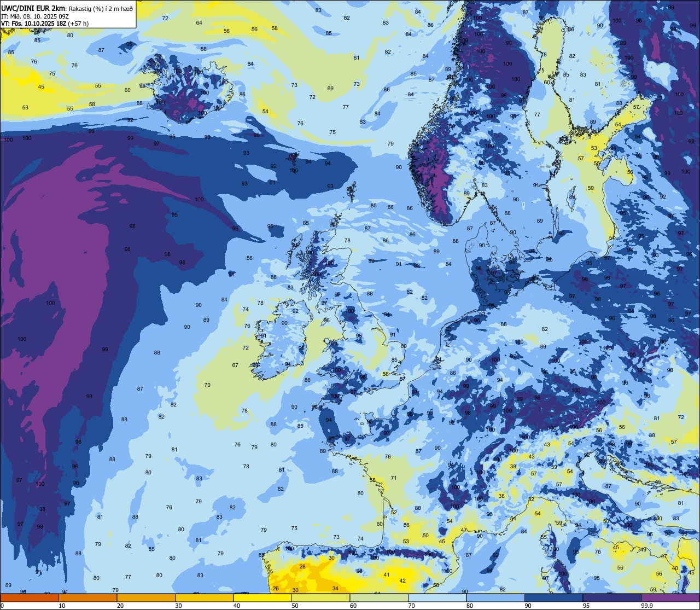The height and width of the screenshot is (610, 700).
Task: Click the 90–95% dark blue legend swatch
Action: [553, 597]
